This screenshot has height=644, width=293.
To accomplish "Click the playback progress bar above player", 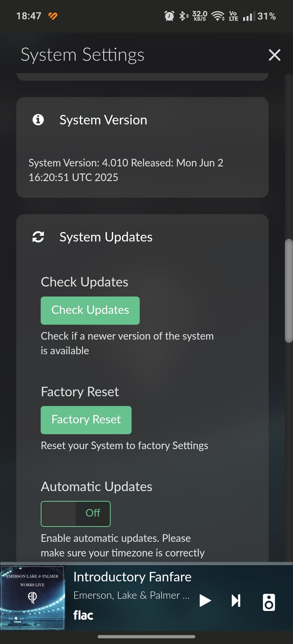I will click(146, 563).
